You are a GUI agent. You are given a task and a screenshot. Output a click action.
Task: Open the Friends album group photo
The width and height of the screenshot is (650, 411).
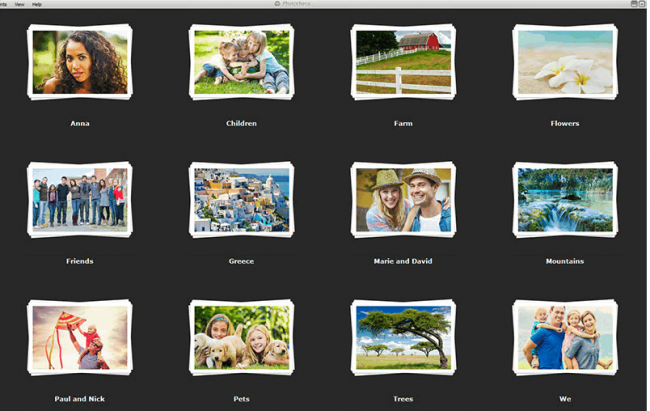coord(80,199)
